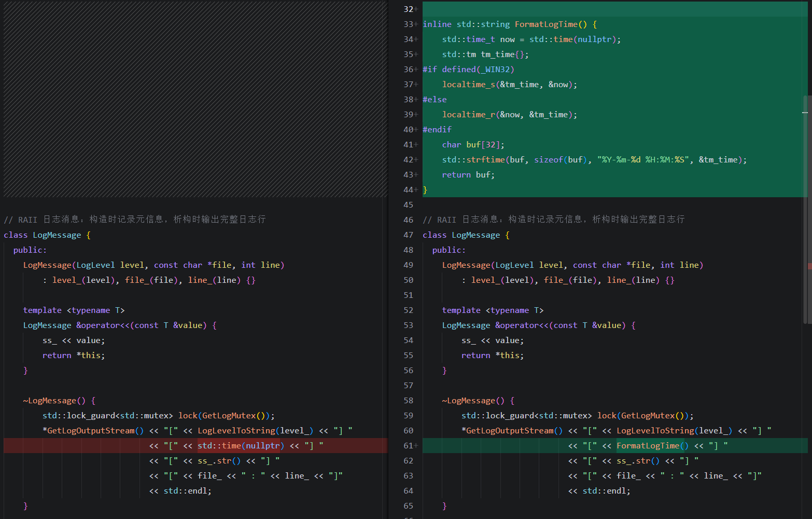
Task: Click level_(level) initializer on right line 50
Action: 502,280
